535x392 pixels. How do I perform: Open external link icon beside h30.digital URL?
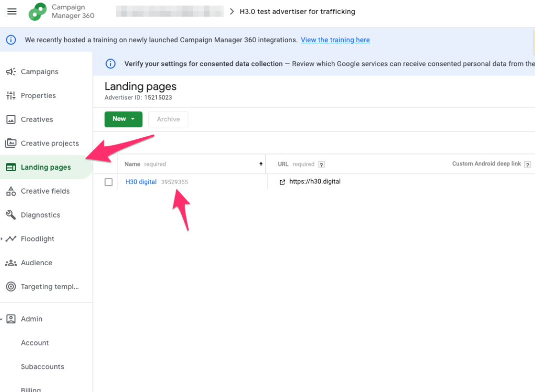click(x=283, y=182)
